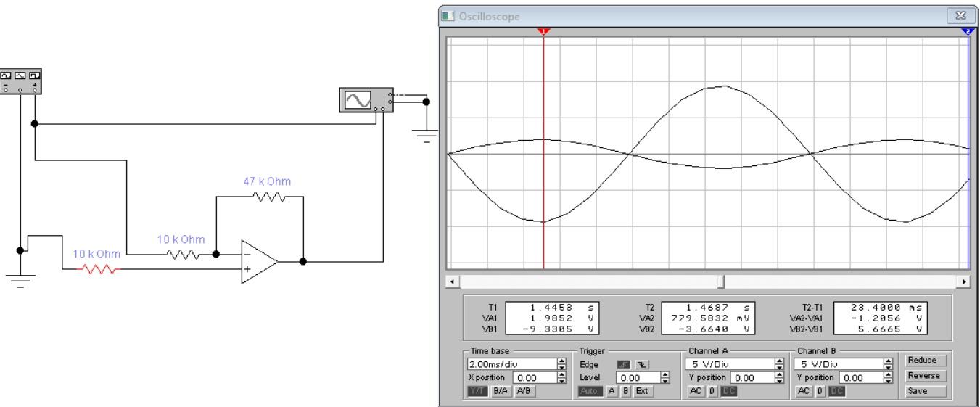Adjust Channel B Y position spinner
Screen dimensions: 980x407
pos(888,378)
